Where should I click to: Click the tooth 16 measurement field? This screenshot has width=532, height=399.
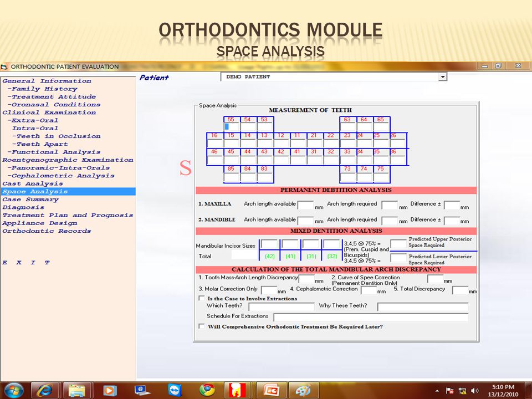point(215,143)
